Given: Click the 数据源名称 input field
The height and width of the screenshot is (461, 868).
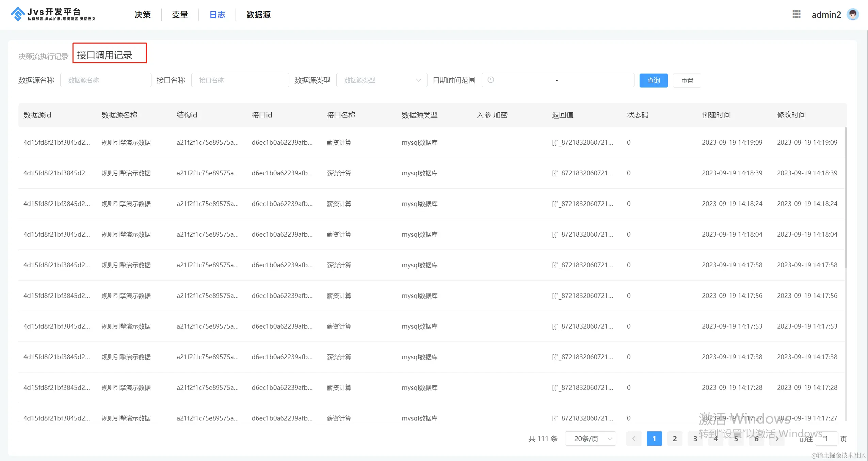Looking at the screenshot, I should (106, 80).
